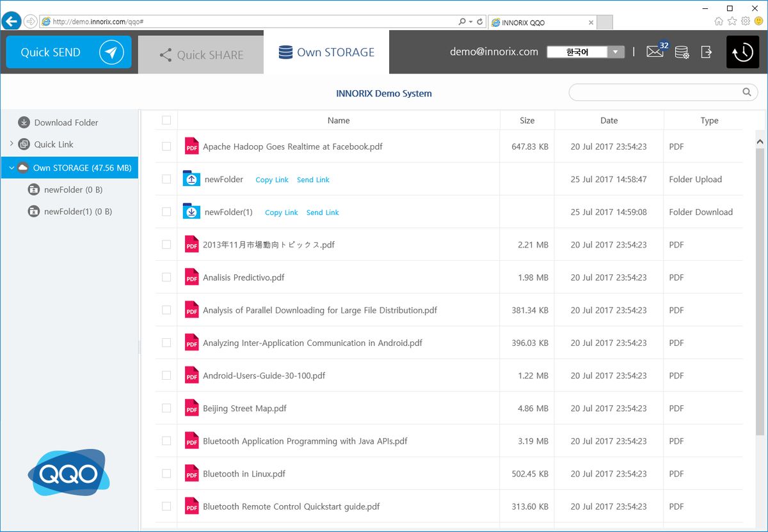The height and width of the screenshot is (532, 768).
Task: Check the checkbox next to Analisis Predictivo.pdf
Action: pos(166,277)
